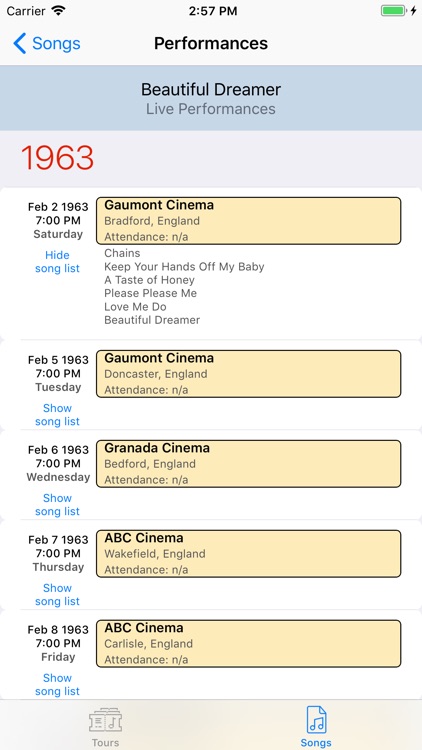Tap Please Please Me song entry
This screenshot has width=422, height=750.
pyautogui.click(x=150, y=293)
